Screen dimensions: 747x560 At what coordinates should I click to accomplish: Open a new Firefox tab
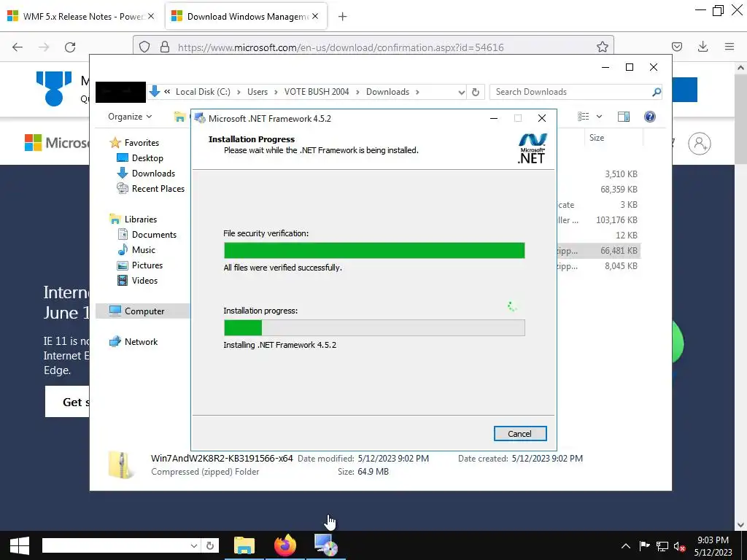click(x=342, y=17)
